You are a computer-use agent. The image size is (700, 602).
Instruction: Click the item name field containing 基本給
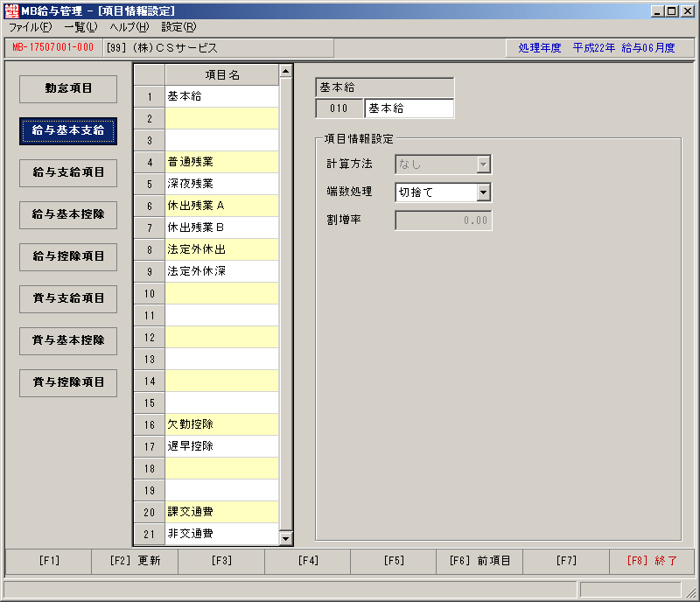pyautogui.click(x=409, y=108)
